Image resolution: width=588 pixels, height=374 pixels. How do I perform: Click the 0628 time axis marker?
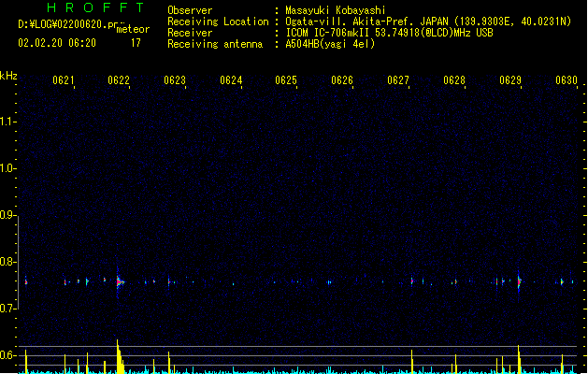[x=454, y=80]
